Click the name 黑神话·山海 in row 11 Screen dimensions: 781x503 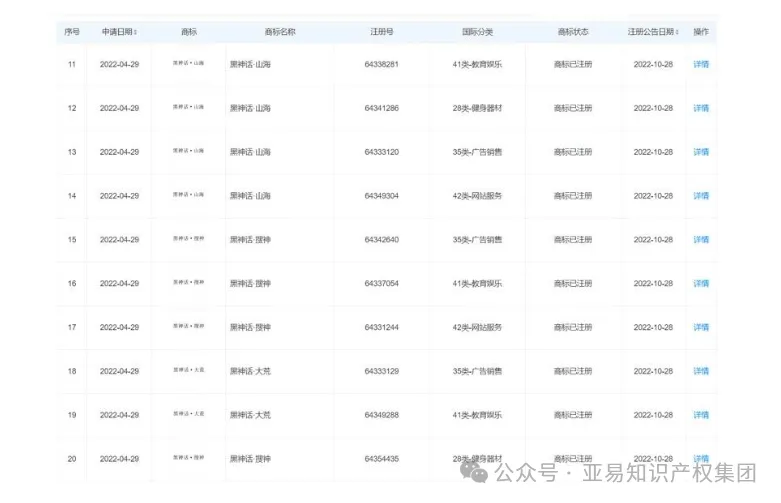[250, 64]
